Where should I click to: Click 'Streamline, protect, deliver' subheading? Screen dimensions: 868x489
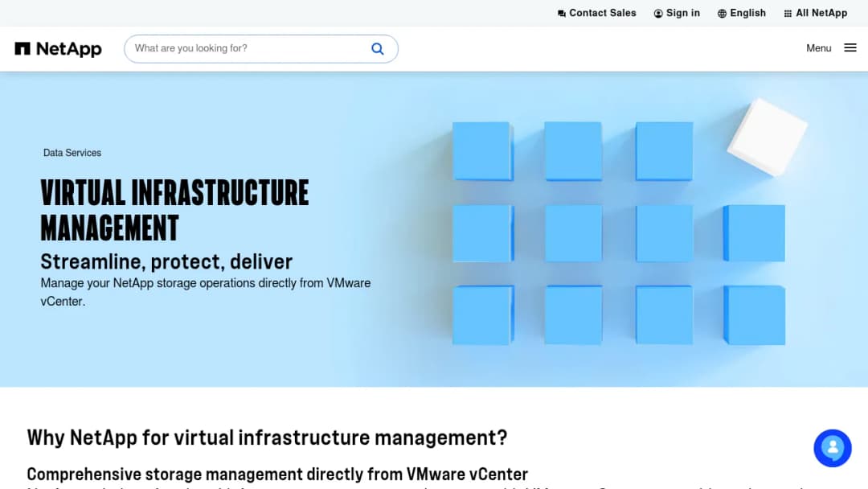[166, 261]
